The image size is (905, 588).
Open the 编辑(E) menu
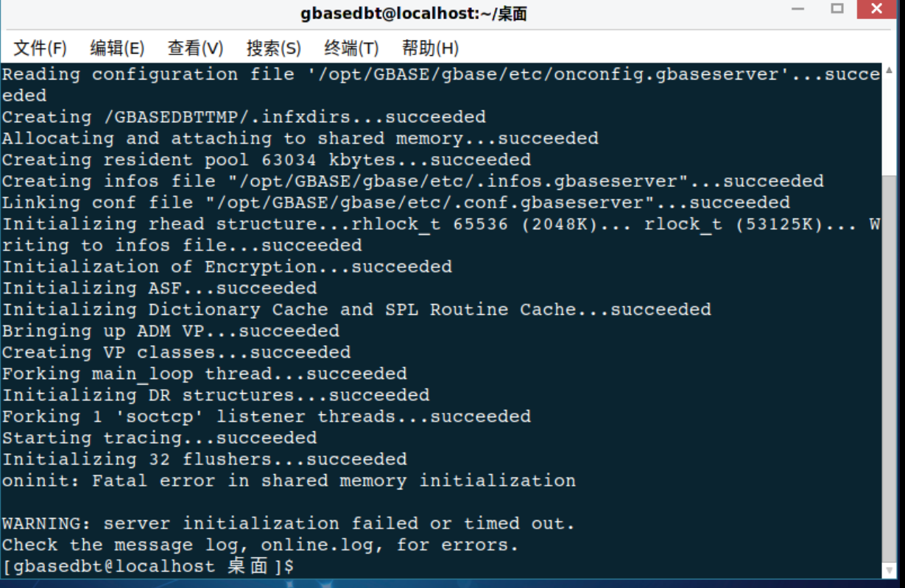(117, 49)
